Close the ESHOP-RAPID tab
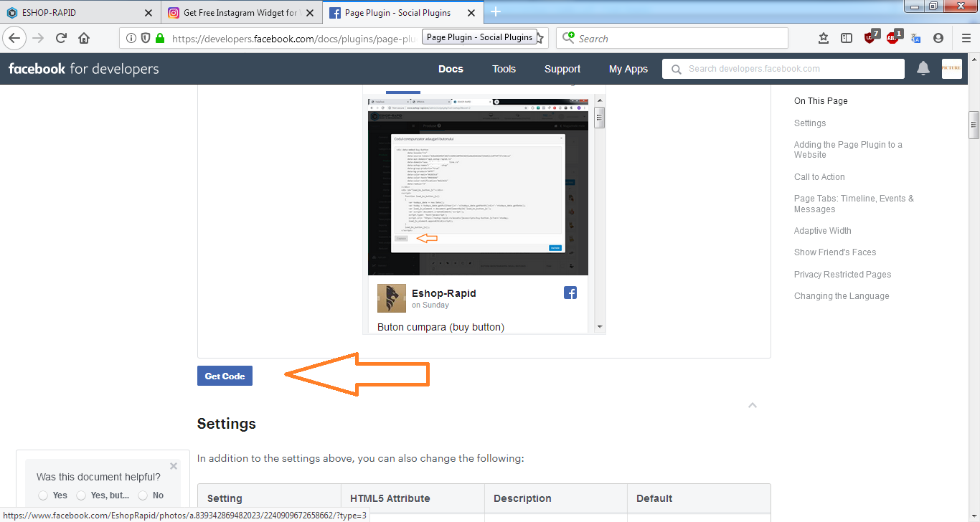This screenshot has height=522, width=980. 149,13
